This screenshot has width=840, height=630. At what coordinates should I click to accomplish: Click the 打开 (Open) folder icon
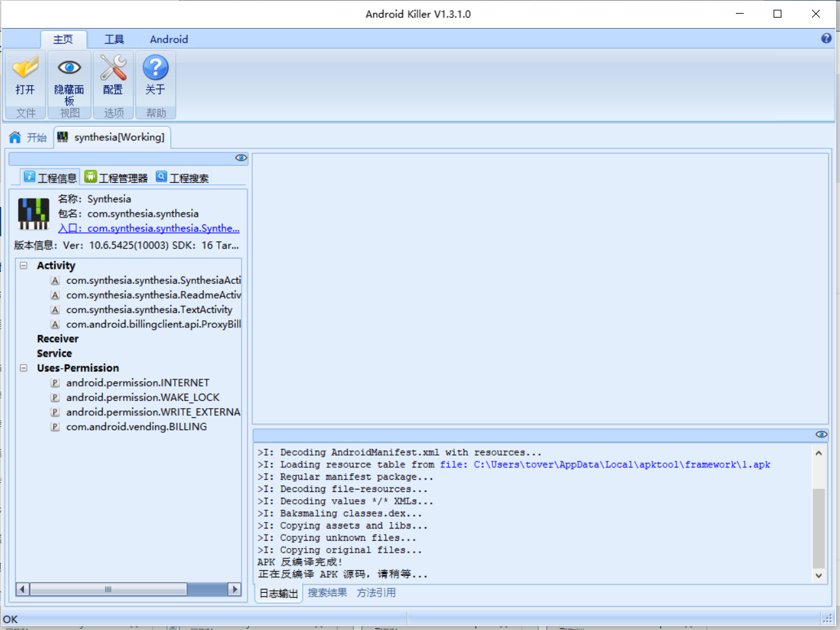25,67
